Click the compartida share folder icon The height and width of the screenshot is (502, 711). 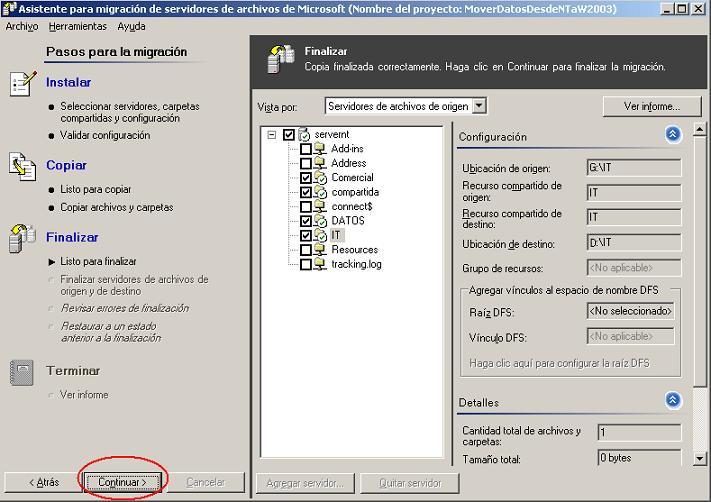(320, 192)
